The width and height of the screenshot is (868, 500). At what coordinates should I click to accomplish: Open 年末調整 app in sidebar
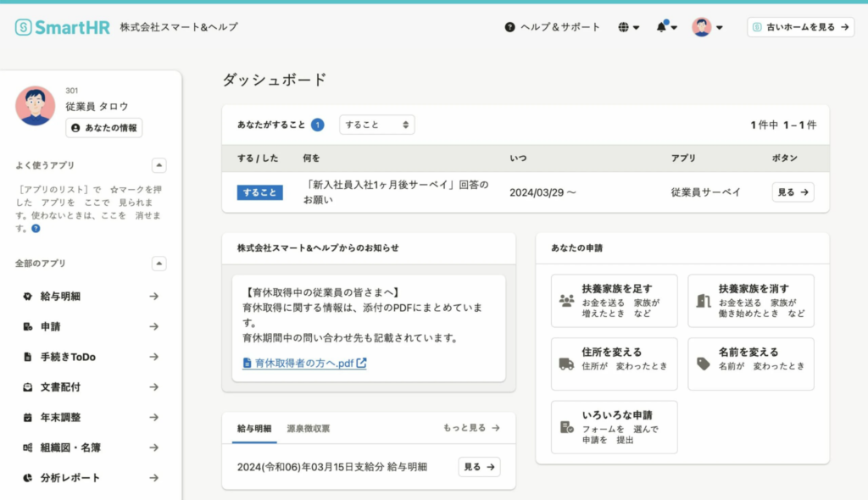tap(90, 418)
